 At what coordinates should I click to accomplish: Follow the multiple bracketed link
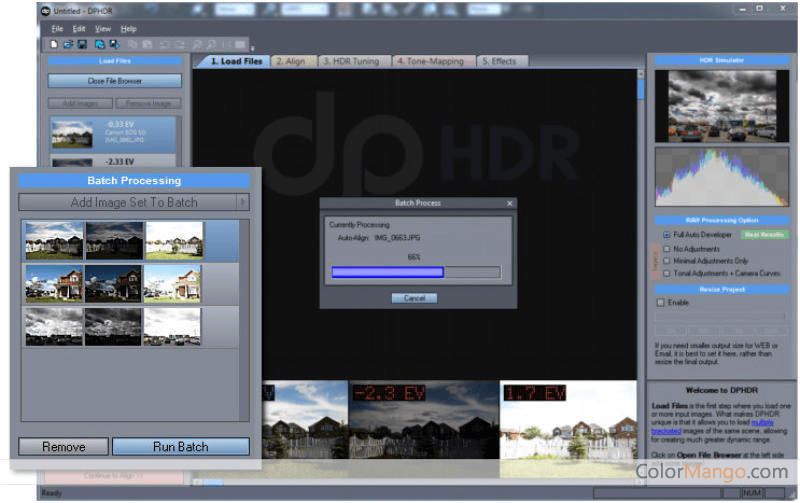714,427
